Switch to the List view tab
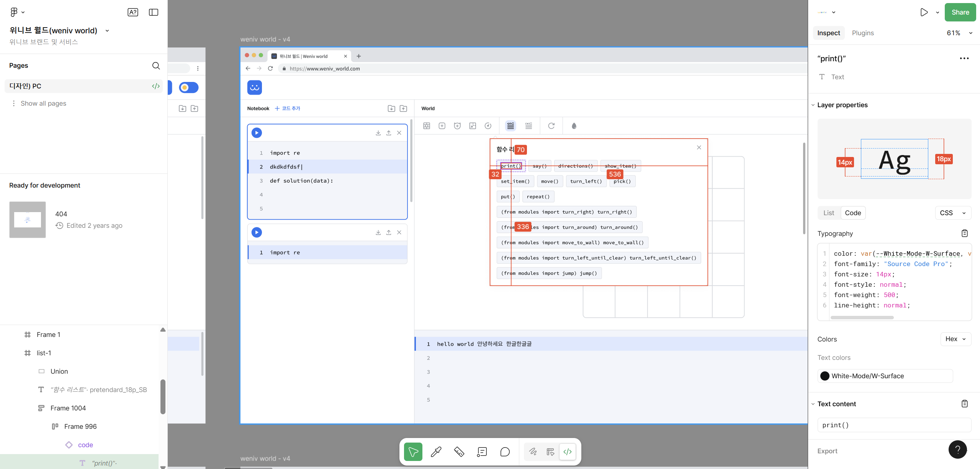 (x=828, y=213)
